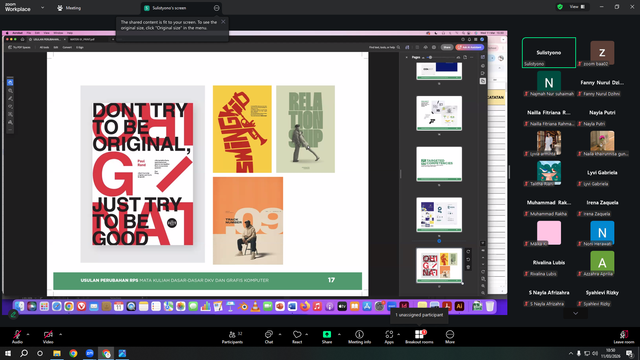Click Find text or tools search in Acrobat
Viewport: 640px width, 360px height.
click(x=384, y=47)
